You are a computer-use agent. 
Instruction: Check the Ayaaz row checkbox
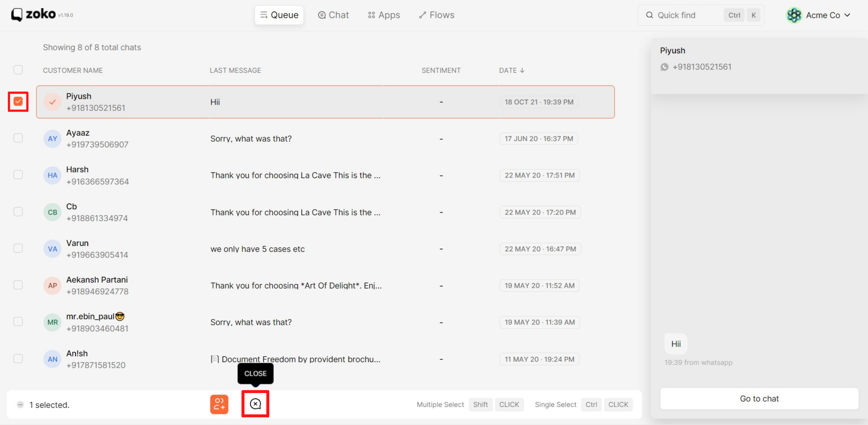point(18,138)
